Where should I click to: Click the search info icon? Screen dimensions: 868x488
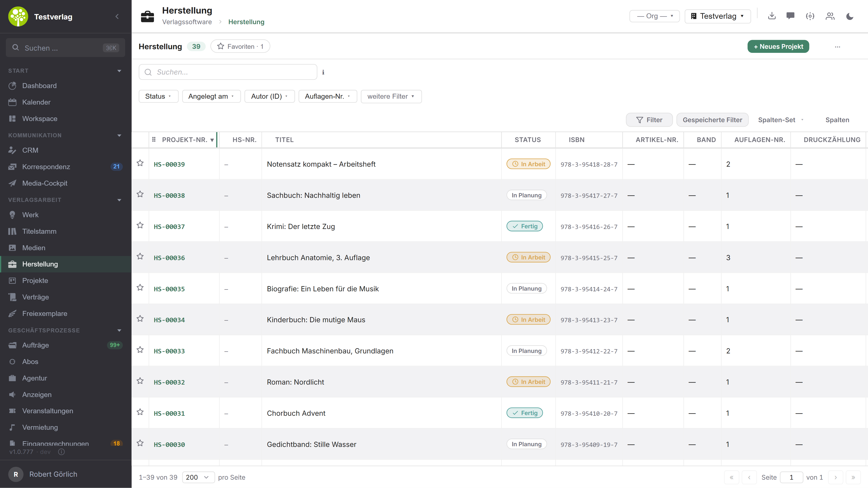click(323, 72)
